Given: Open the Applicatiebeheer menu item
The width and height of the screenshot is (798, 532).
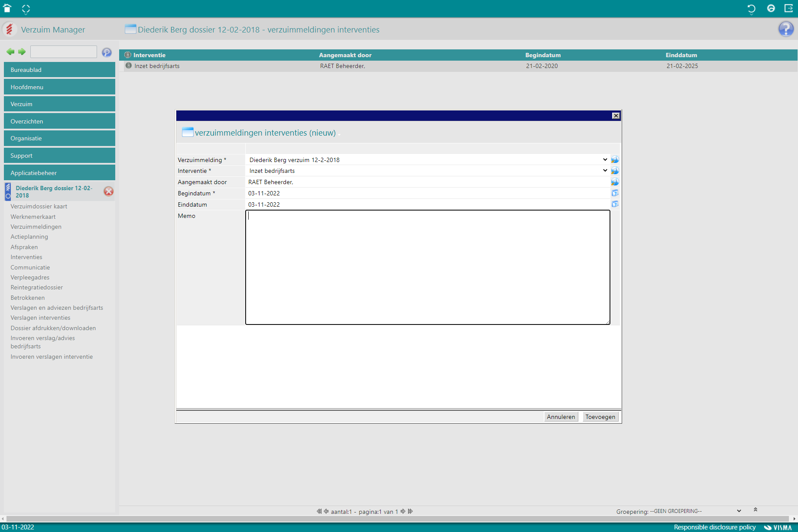Looking at the screenshot, I should pyautogui.click(x=59, y=173).
